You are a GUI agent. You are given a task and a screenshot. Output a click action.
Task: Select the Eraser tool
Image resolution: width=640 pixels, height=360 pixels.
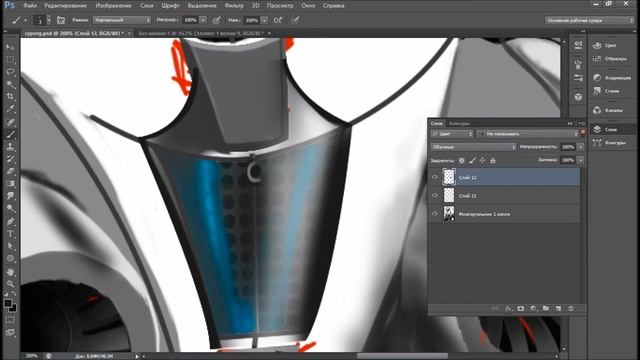pyautogui.click(x=10, y=171)
